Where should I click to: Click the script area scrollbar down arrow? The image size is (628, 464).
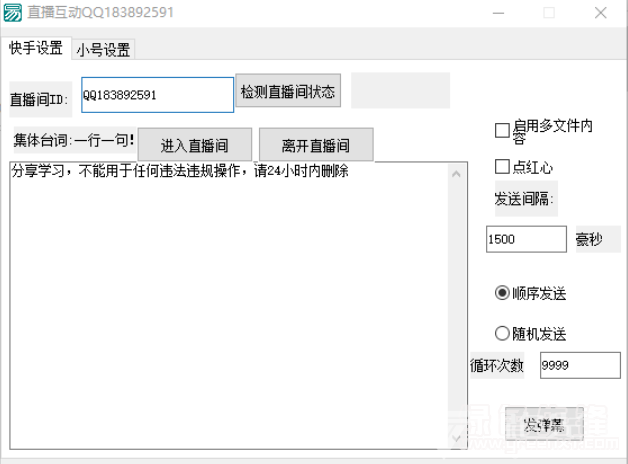point(458,438)
